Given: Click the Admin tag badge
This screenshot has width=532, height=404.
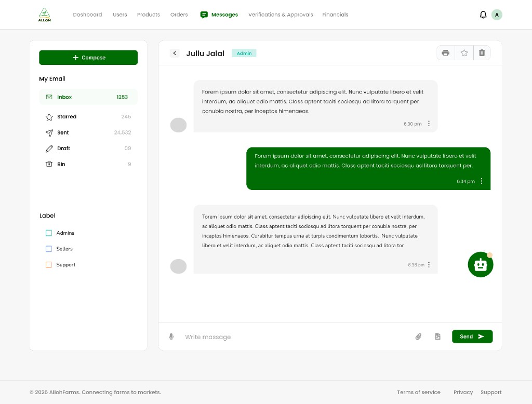Looking at the screenshot, I should pos(244,53).
